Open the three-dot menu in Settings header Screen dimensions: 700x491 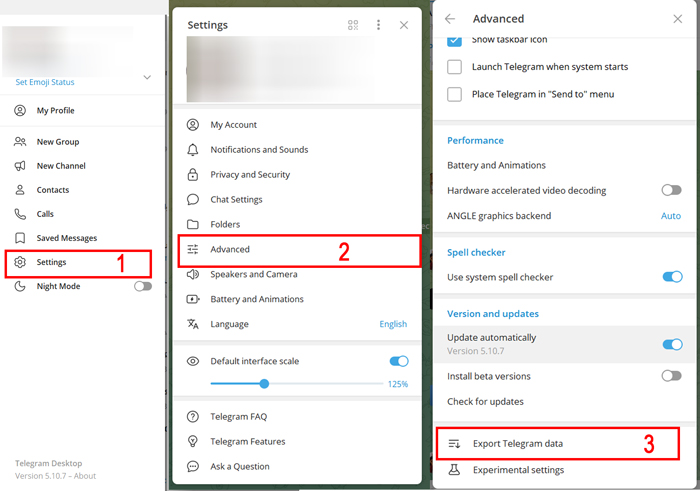pos(379,25)
